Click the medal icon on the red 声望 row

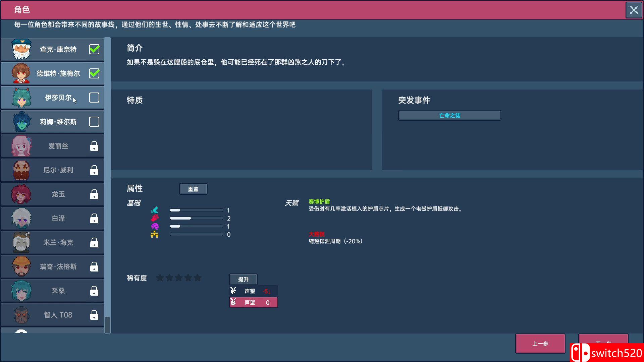(234, 302)
